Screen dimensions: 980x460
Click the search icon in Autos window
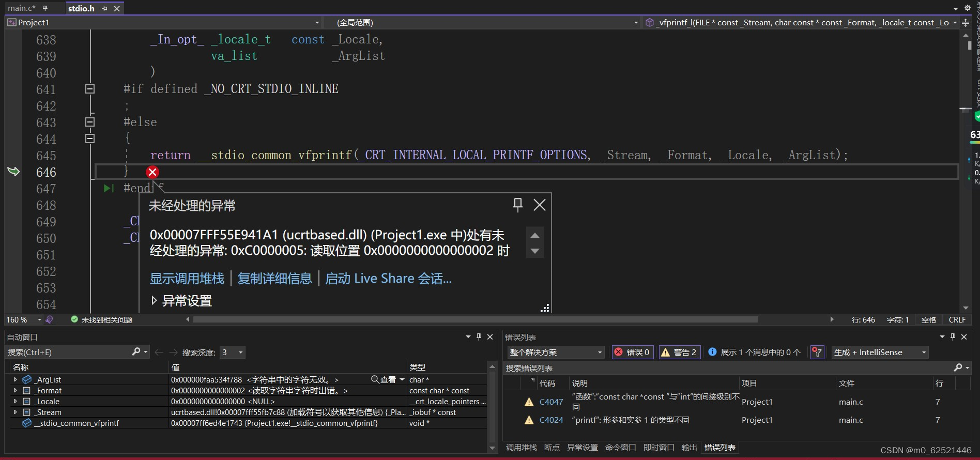point(136,352)
